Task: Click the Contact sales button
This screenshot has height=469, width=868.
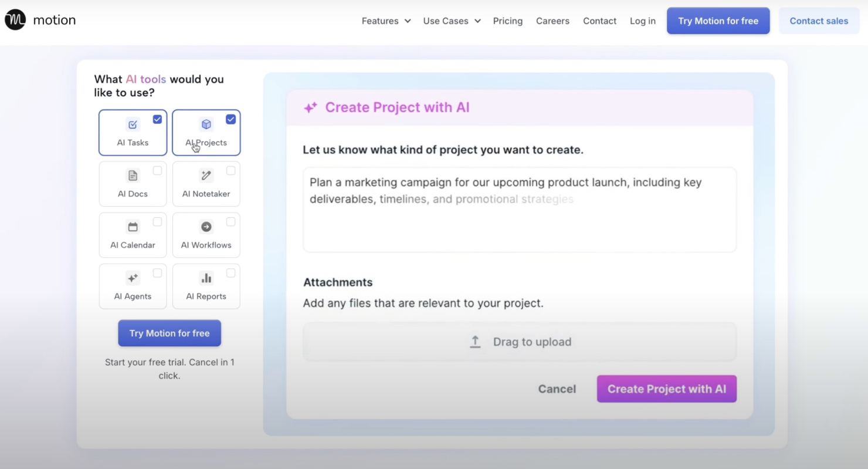Action: (819, 21)
